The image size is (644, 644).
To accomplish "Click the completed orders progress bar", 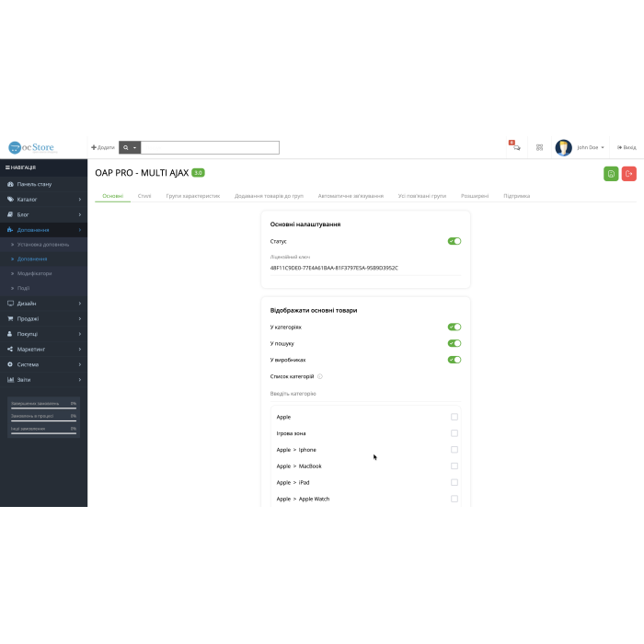I will [43, 408].
